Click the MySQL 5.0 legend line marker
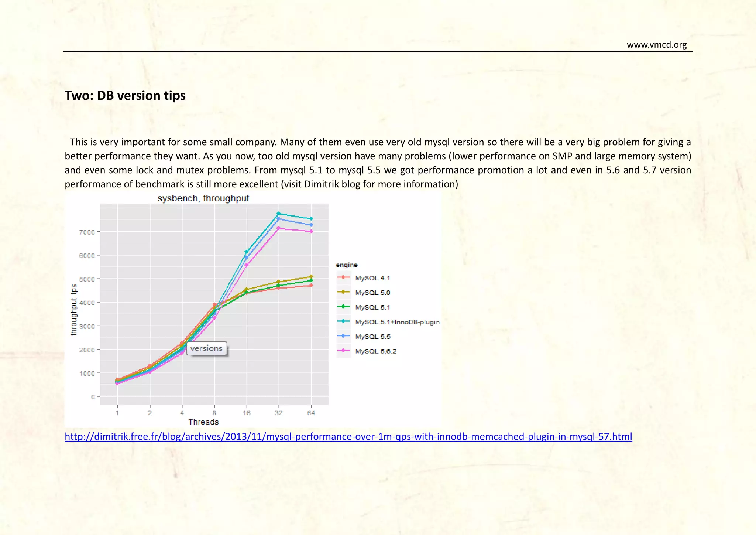 tap(343, 292)
